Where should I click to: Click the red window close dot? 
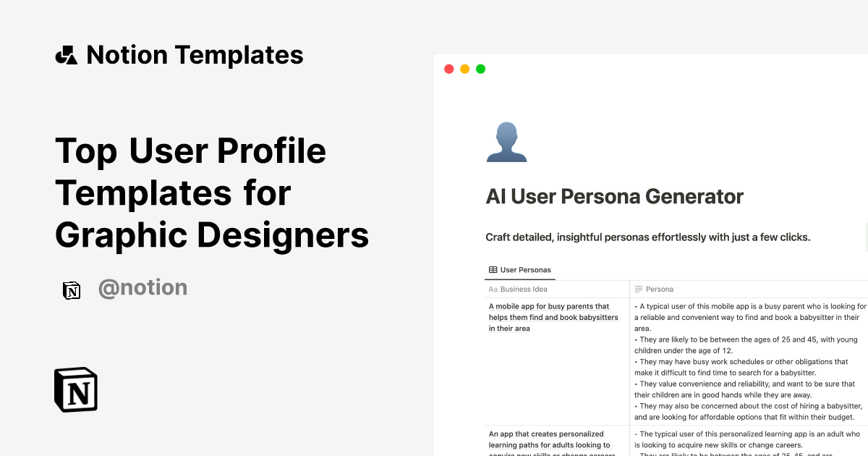[448, 69]
